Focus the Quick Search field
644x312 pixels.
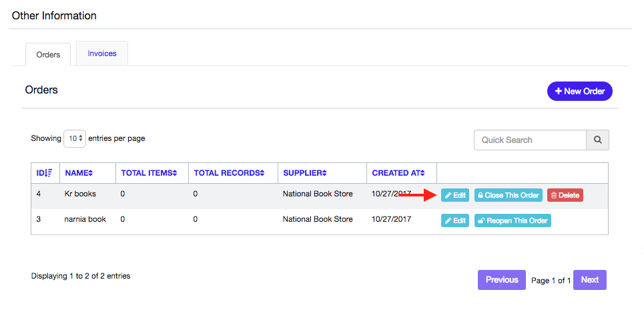click(x=530, y=140)
